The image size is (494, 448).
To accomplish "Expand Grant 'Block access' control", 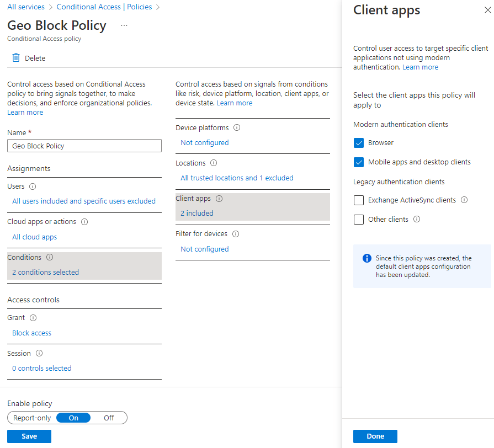I will (31, 333).
